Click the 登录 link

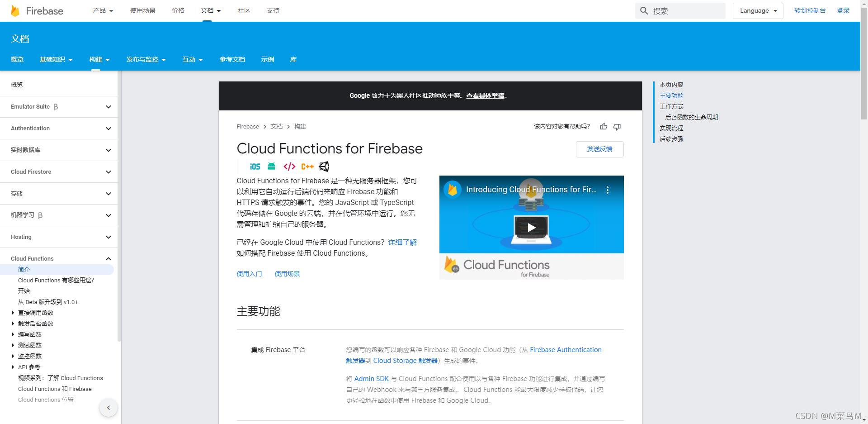(x=843, y=10)
